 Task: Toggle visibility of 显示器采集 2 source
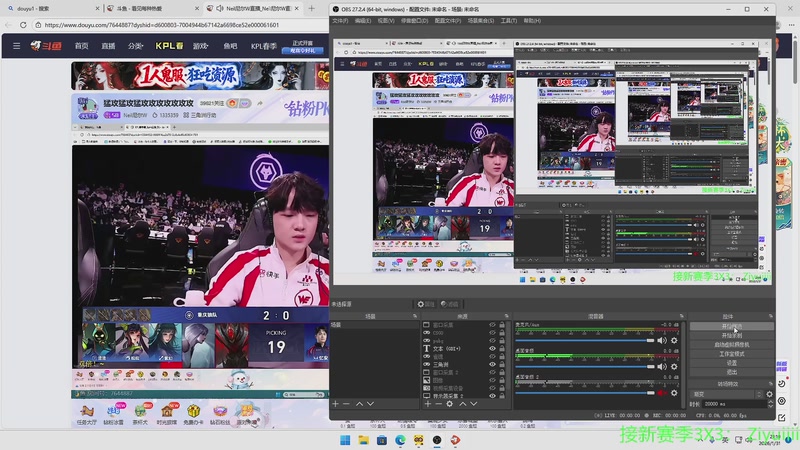492,395
